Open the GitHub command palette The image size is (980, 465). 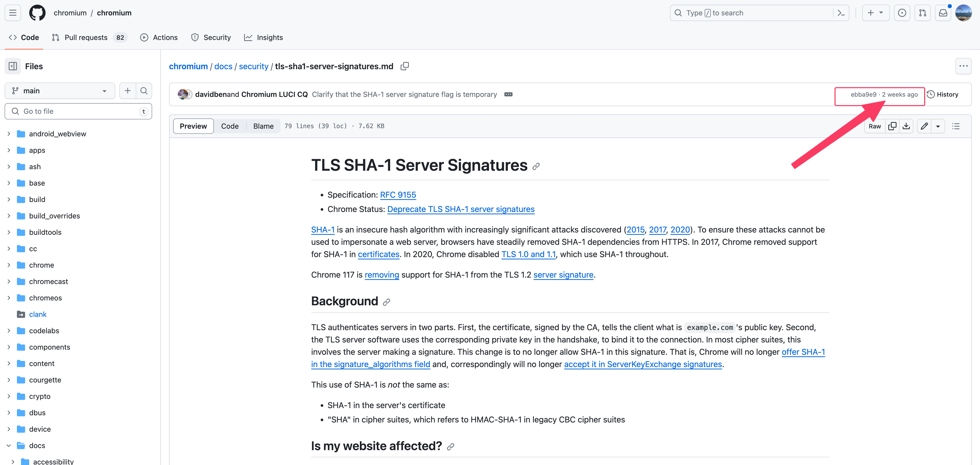click(841, 13)
